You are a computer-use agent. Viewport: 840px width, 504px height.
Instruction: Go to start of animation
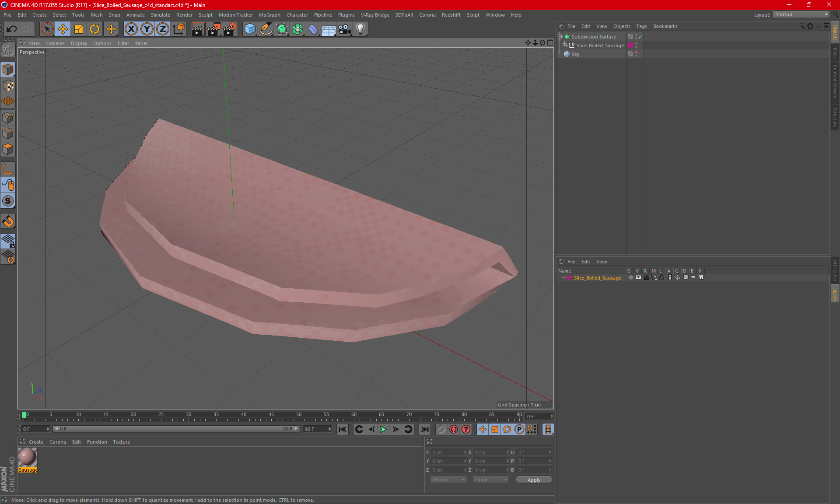pos(342,429)
